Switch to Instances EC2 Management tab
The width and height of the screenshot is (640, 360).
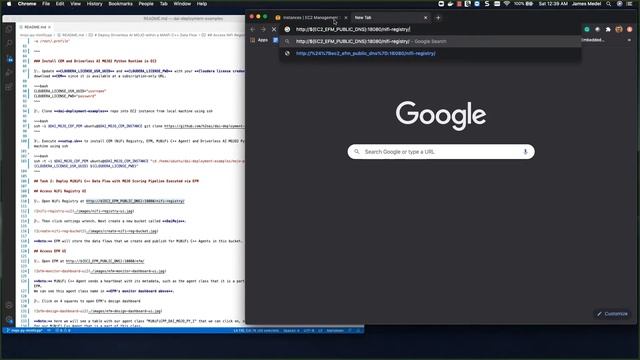pyautogui.click(x=310, y=18)
